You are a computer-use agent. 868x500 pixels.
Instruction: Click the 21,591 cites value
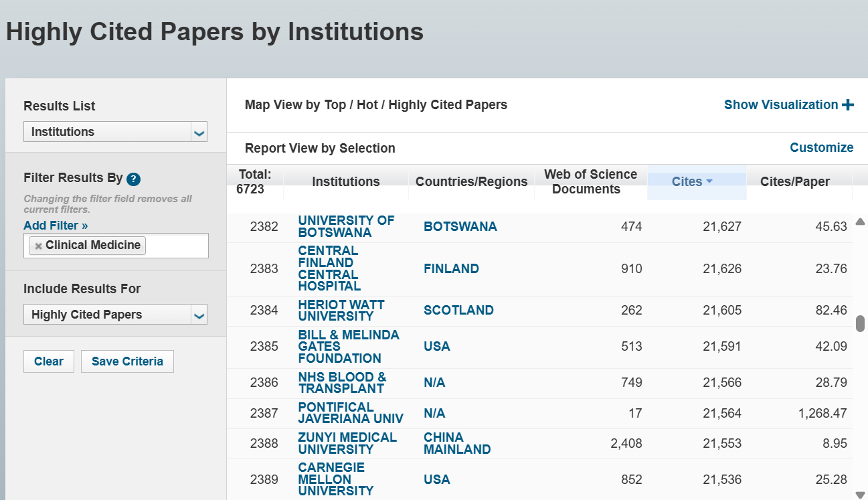pos(722,346)
